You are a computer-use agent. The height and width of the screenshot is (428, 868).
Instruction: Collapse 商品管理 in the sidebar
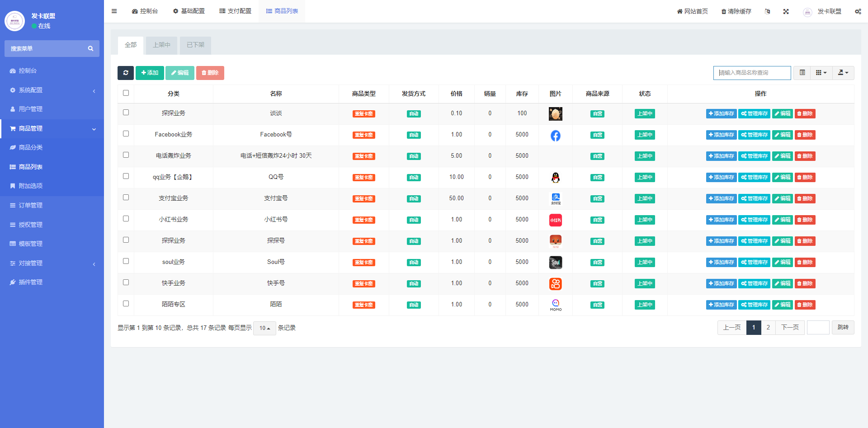52,128
